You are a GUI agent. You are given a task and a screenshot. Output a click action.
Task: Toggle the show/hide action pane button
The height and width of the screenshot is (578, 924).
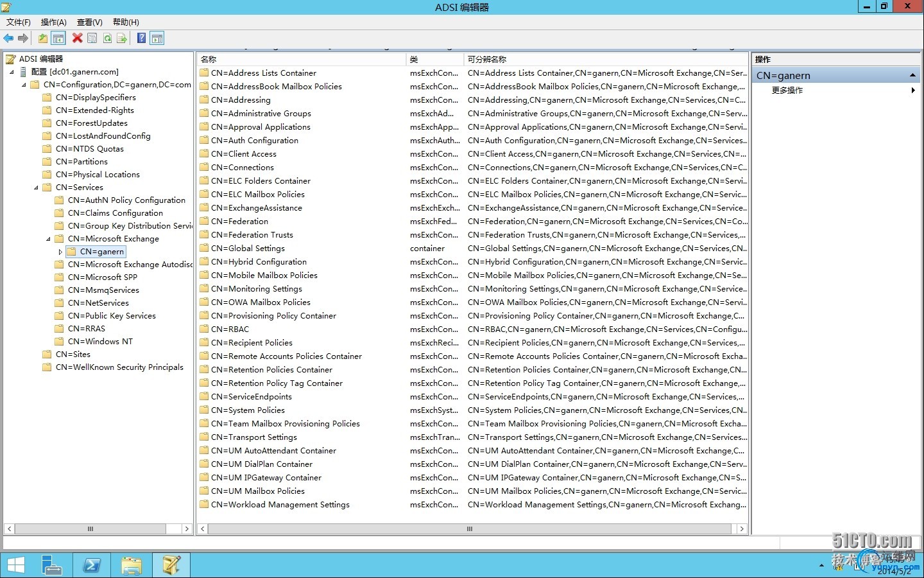[x=157, y=39]
